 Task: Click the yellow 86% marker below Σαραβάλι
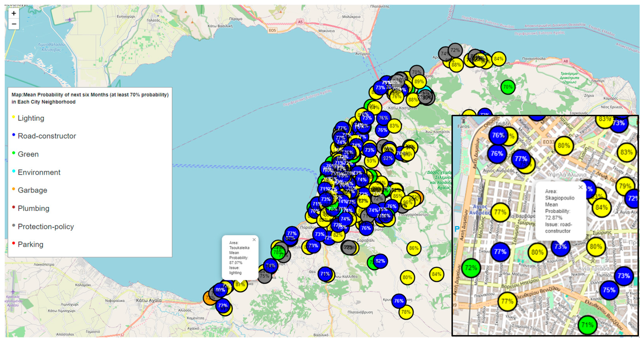414,248
